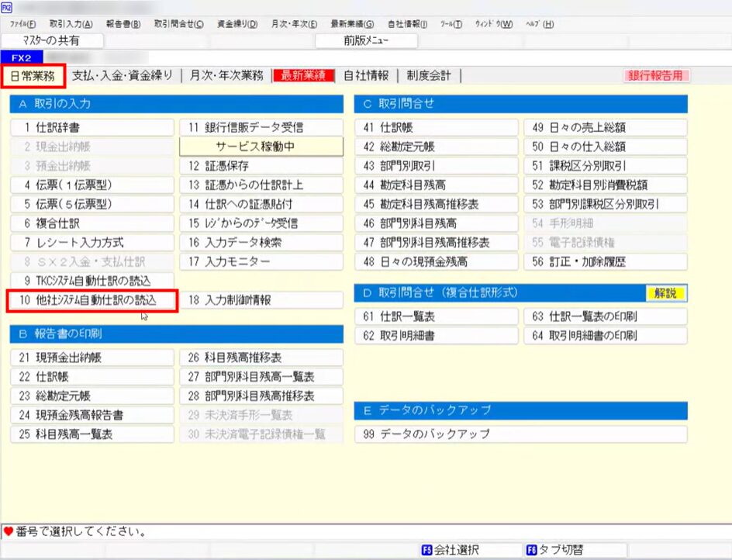The height and width of the screenshot is (560, 732).
Task: Switch to the 月次・年次業務 tab
Action: (x=226, y=75)
